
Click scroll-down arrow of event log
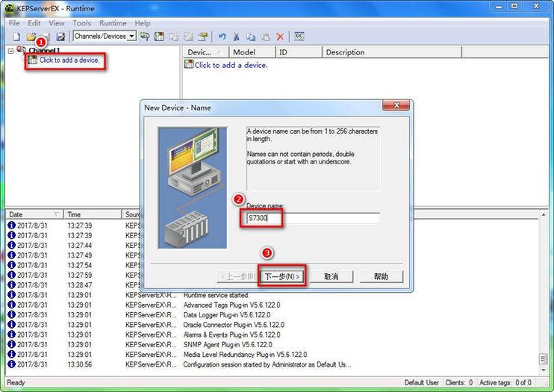point(544,370)
